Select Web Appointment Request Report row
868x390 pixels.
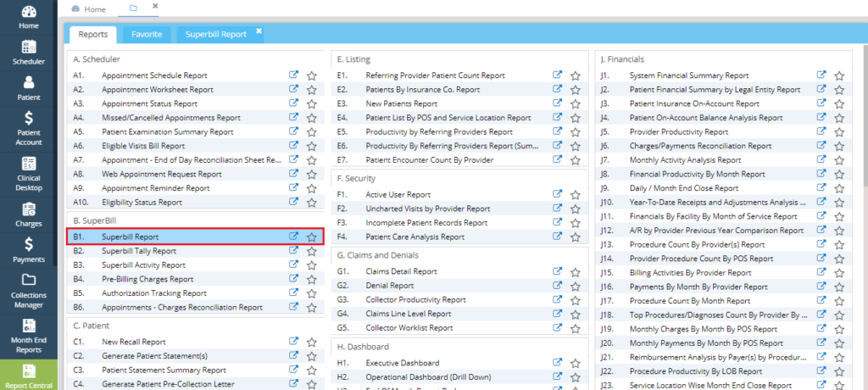[x=197, y=174]
